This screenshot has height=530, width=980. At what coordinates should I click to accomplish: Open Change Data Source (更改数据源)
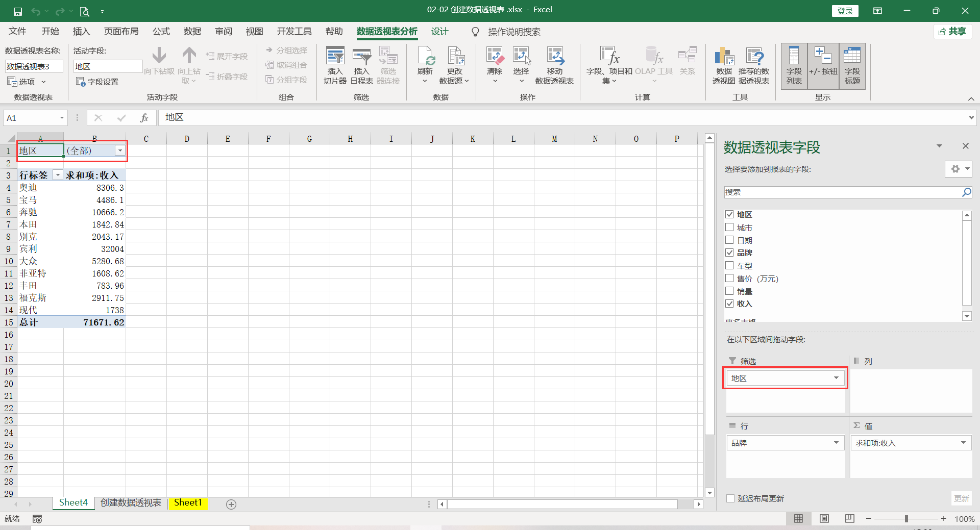pos(454,65)
